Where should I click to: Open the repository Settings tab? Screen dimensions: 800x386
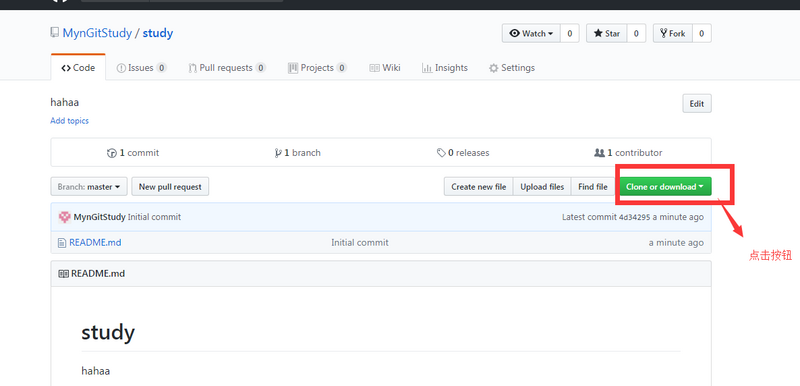pos(512,68)
